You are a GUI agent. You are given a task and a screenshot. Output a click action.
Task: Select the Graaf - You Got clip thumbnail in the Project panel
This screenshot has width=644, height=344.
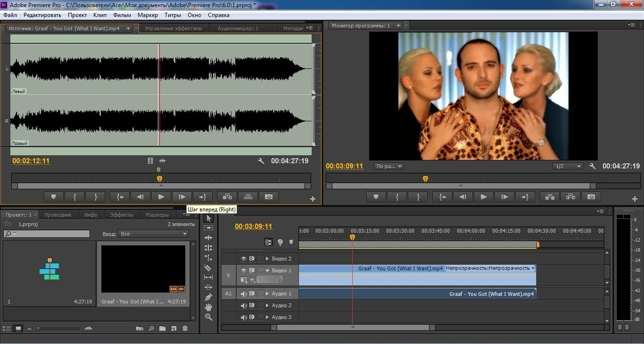point(143,269)
